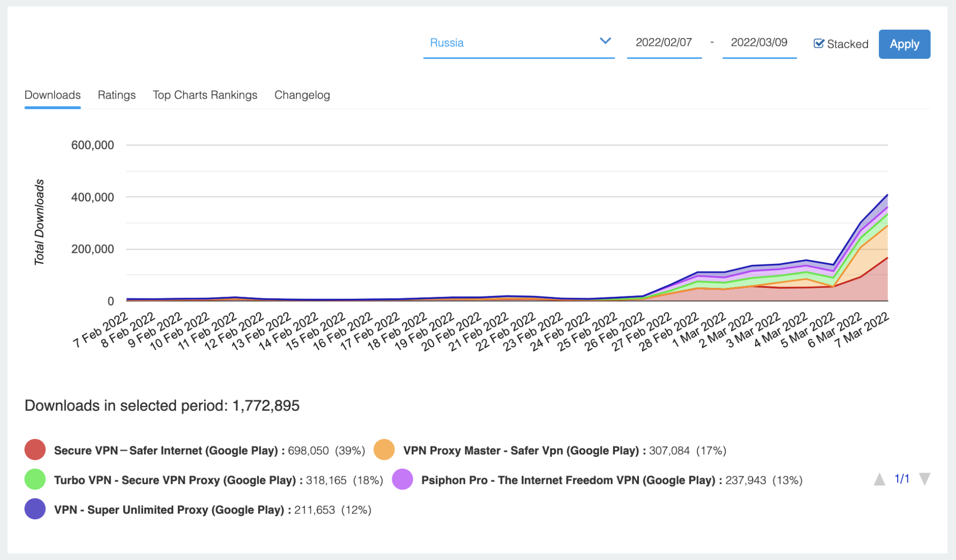This screenshot has width=956, height=560.
Task: Open the Top Charts Rankings tab
Action: click(x=205, y=95)
